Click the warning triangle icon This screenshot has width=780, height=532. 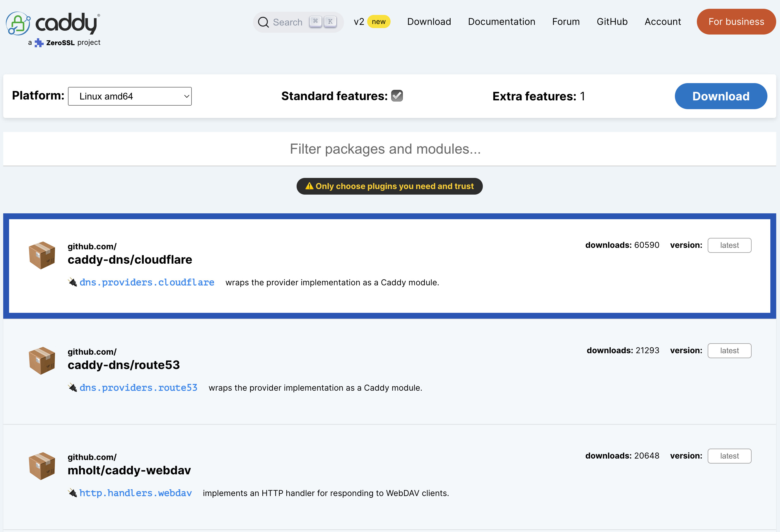pyautogui.click(x=309, y=186)
